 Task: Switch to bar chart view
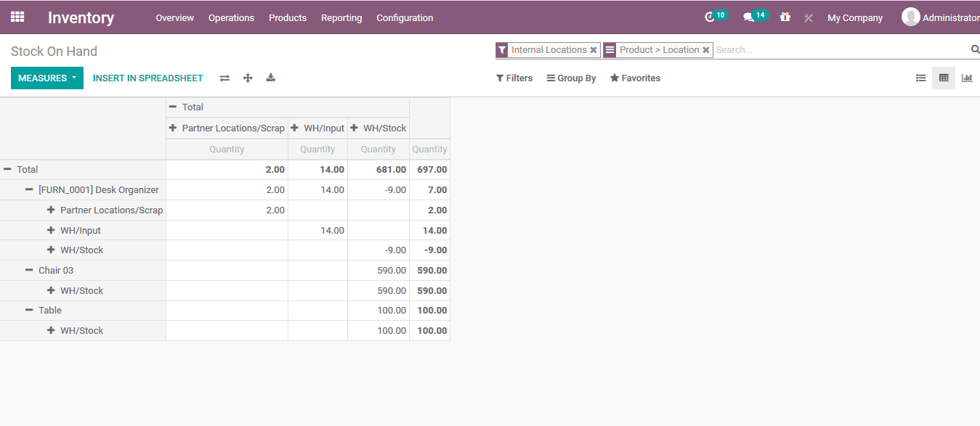coord(967,78)
